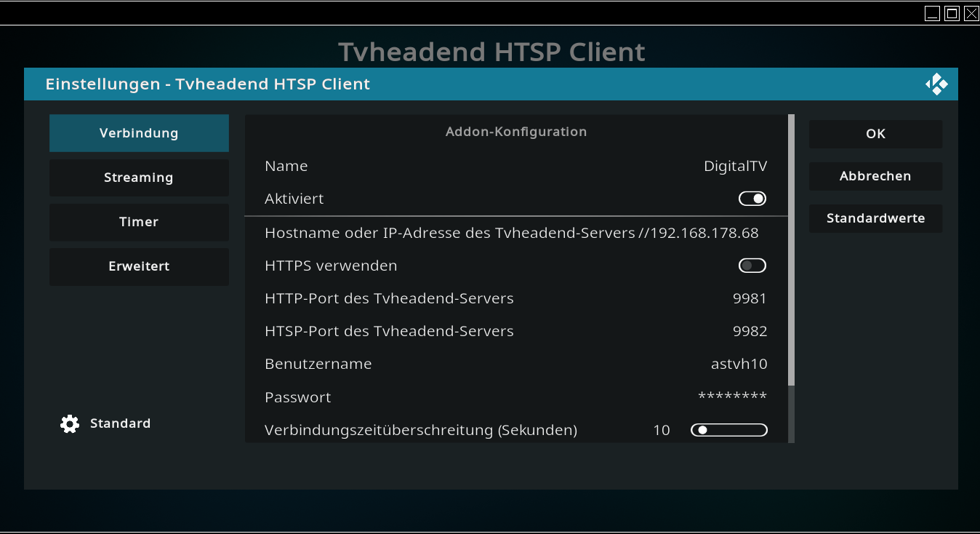Select the Erweitert category

point(139,266)
